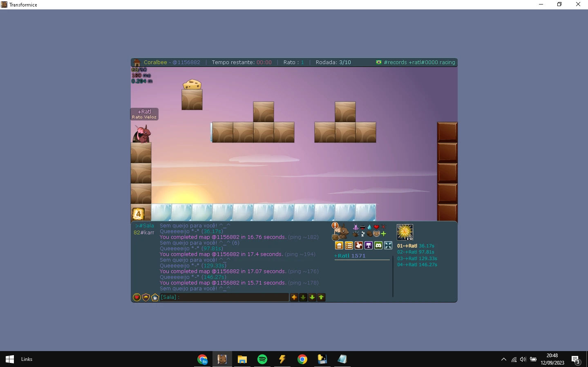Open Spotify from the taskbar
The width and height of the screenshot is (588, 367).
262,359
